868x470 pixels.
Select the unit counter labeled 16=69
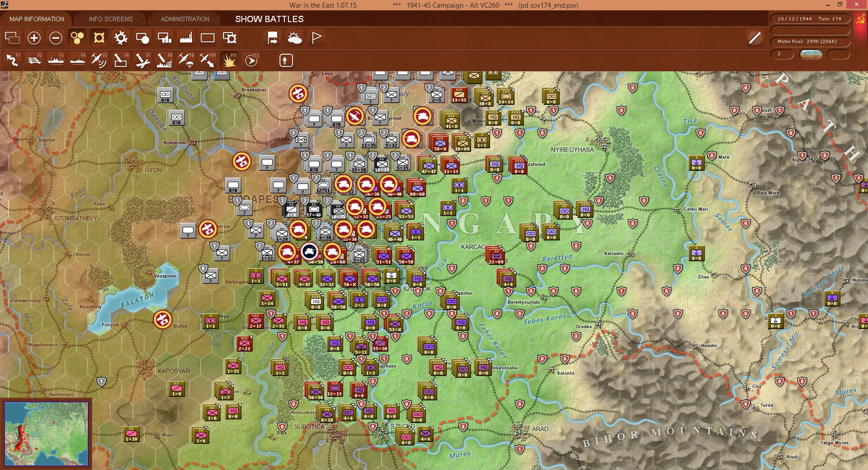[462, 143]
